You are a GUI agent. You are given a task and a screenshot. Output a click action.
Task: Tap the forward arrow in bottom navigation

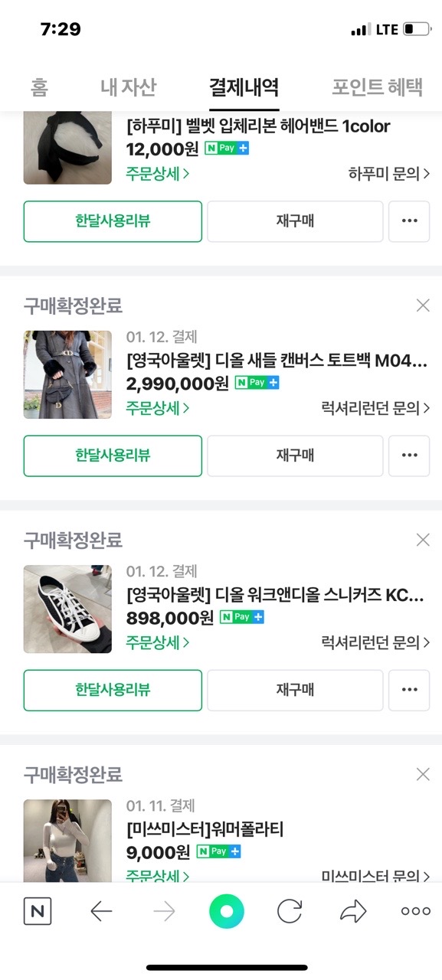click(x=165, y=911)
